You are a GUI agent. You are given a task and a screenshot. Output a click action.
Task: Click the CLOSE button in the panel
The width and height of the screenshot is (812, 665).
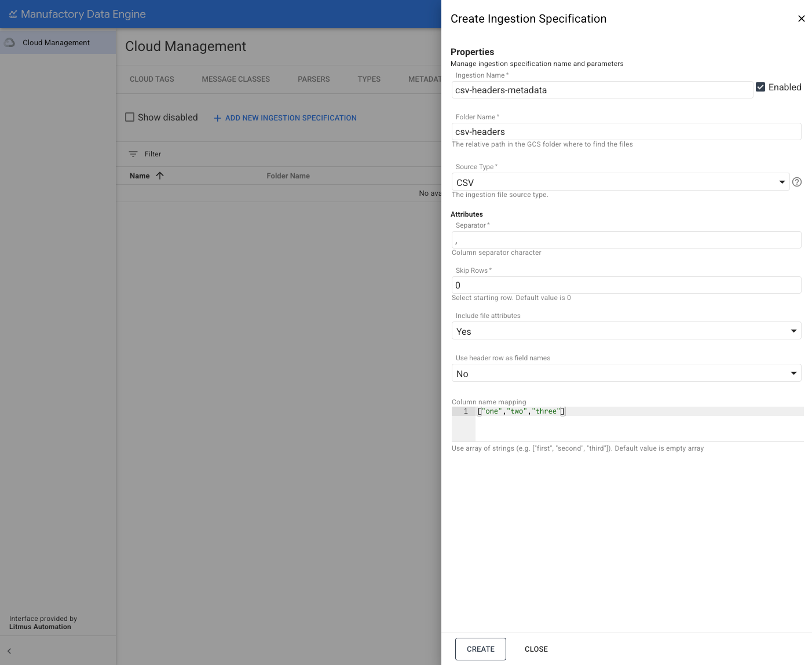click(536, 649)
